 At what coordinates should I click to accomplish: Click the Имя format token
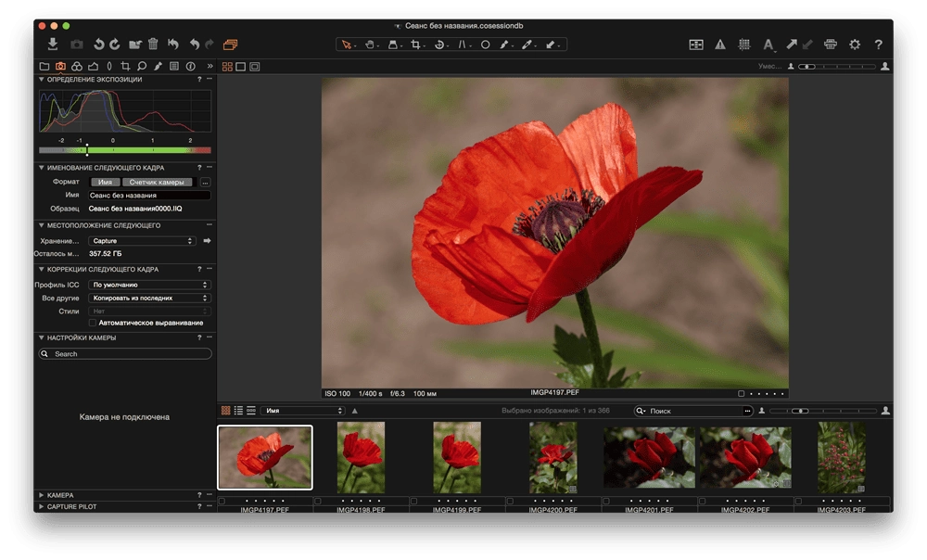[x=106, y=182]
